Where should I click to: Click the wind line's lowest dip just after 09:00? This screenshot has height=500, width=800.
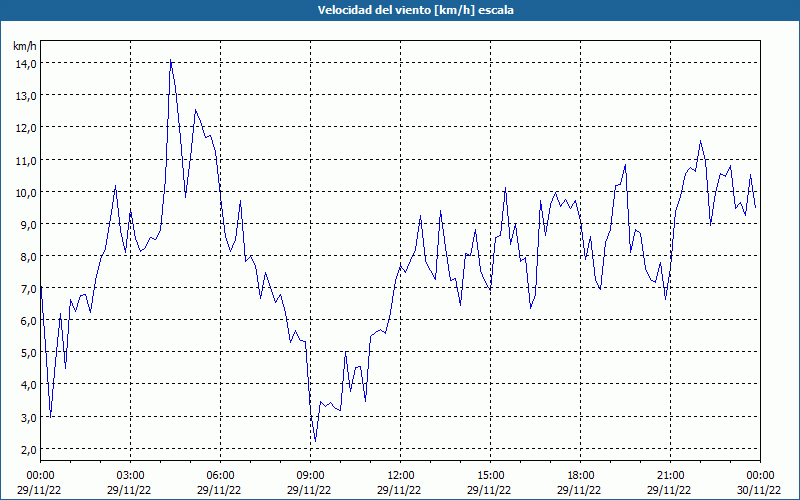pyautogui.click(x=315, y=441)
